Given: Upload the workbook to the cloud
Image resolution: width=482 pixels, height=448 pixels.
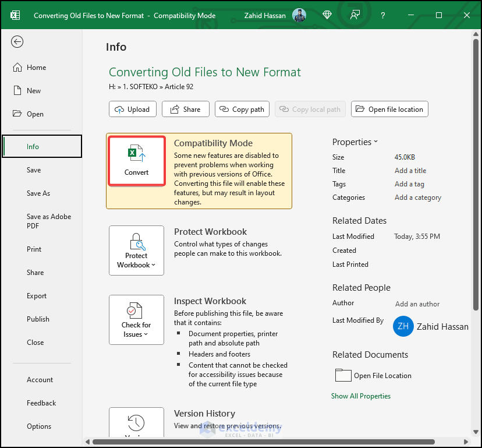Looking at the screenshot, I should [132, 109].
